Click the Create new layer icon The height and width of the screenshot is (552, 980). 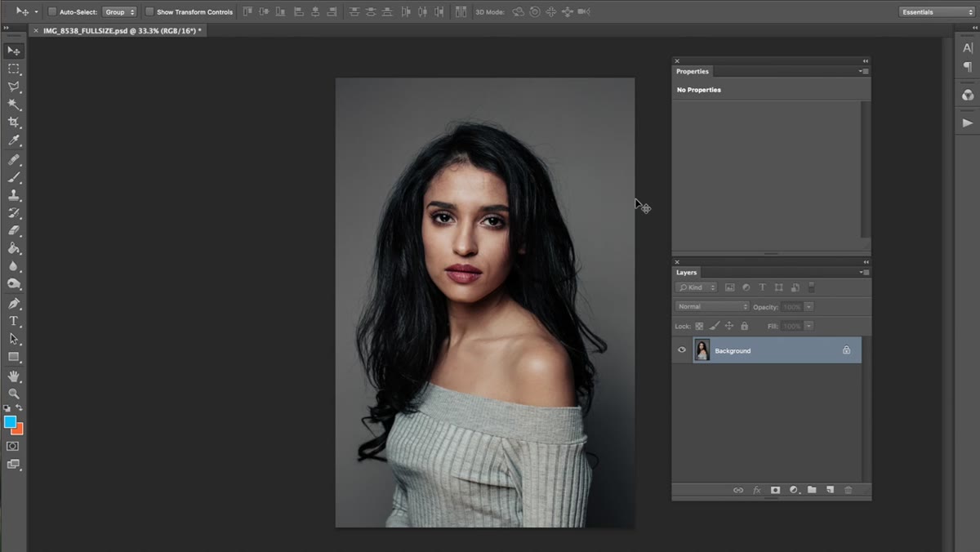tap(830, 490)
